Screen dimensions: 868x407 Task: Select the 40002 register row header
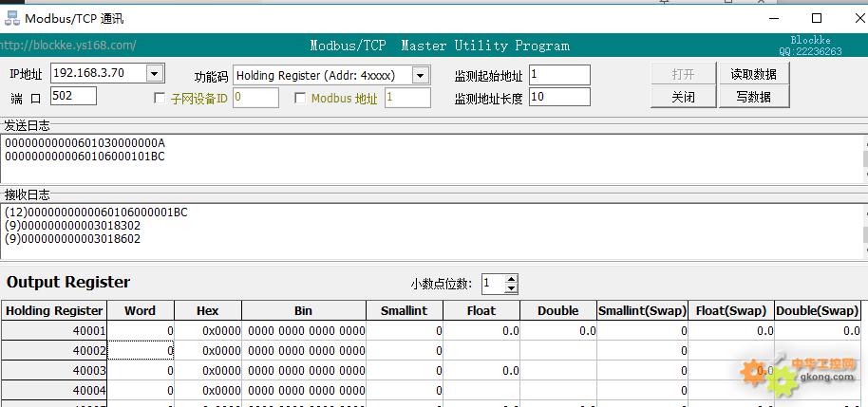click(x=54, y=351)
